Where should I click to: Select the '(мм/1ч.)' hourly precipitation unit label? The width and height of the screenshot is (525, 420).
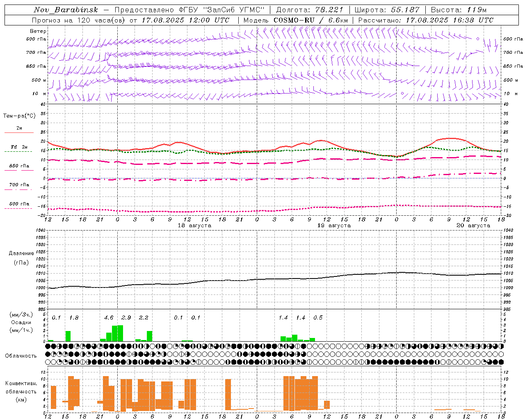coord(21,330)
